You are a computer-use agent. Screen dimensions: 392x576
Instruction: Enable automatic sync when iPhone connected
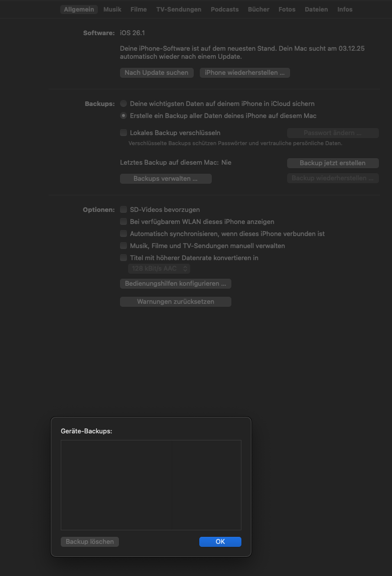click(123, 234)
